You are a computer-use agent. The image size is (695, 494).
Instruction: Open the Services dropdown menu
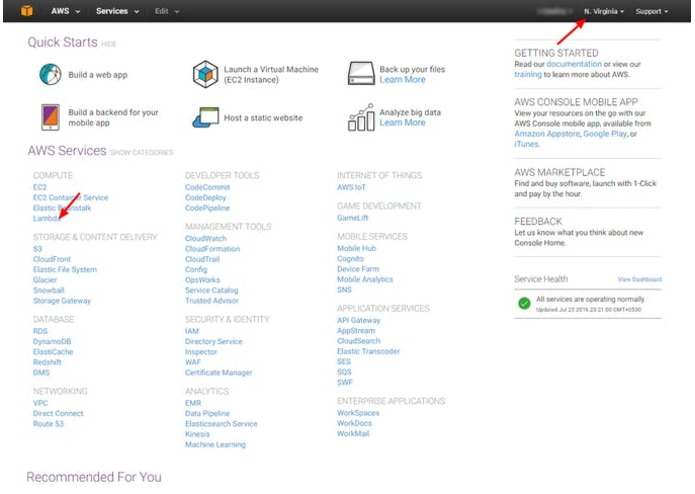pyautogui.click(x=117, y=11)
